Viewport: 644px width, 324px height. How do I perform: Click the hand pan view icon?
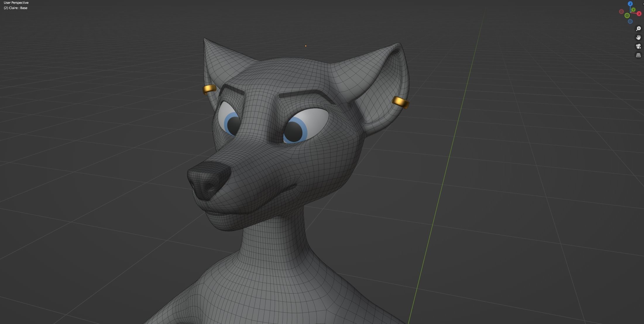[638, 37]
